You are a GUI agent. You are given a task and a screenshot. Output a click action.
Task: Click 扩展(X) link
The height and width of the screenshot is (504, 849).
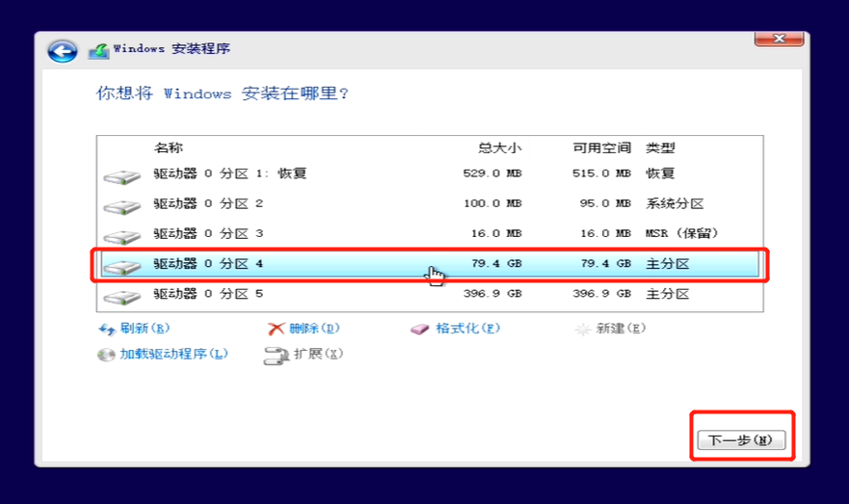(x=318, y=354)
